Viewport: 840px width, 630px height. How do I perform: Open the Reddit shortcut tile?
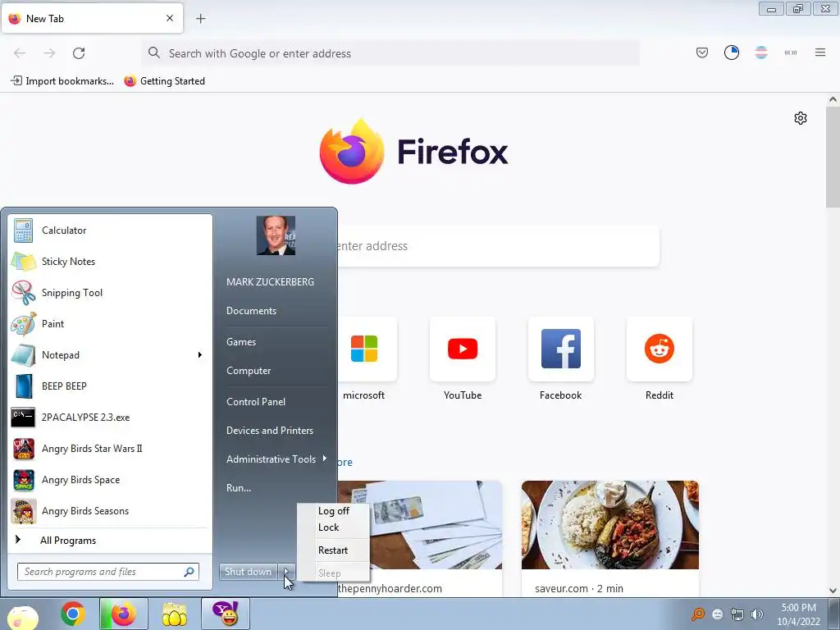coord(660,349)
